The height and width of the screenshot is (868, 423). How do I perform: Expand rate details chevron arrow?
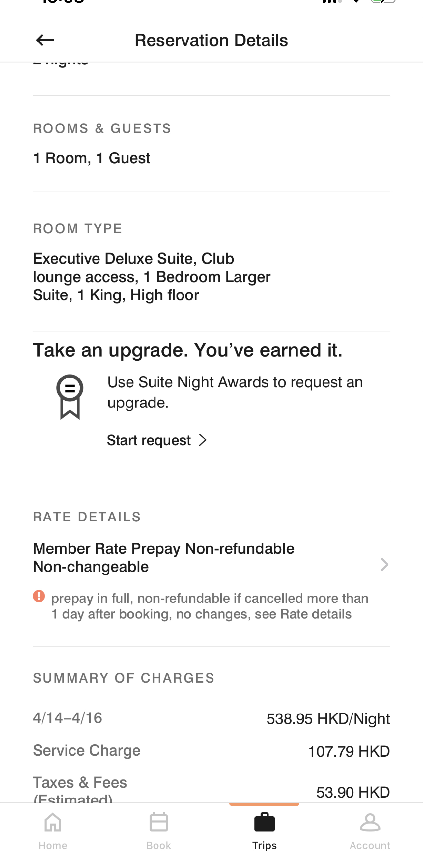pos(384,564)
